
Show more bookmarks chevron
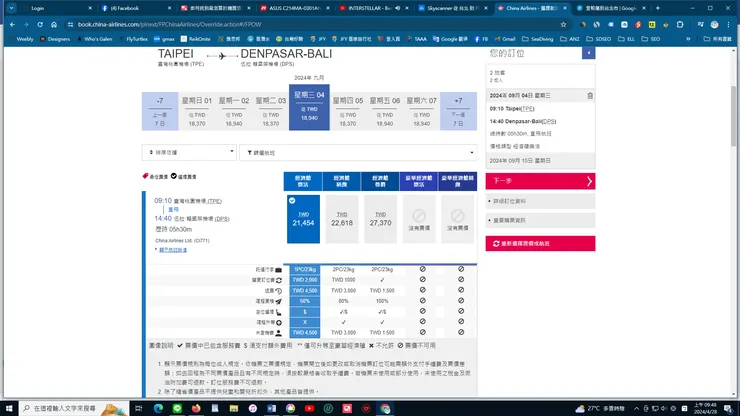[x=688, y=39]
